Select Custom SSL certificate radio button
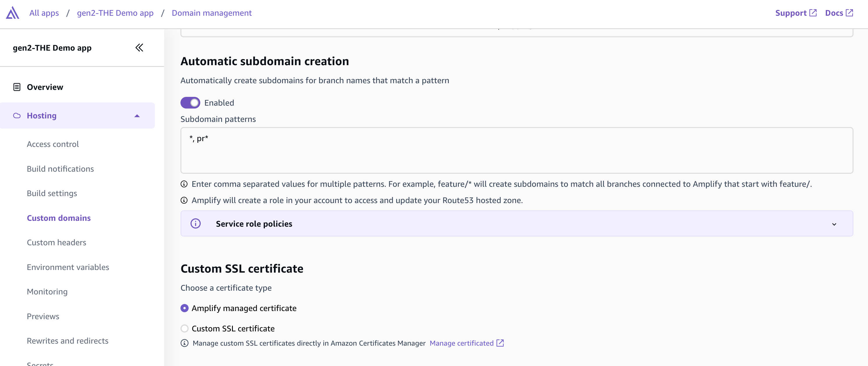The width and height of the screenshot is (868, 366). pyautogui.click(x=184, y=328)
